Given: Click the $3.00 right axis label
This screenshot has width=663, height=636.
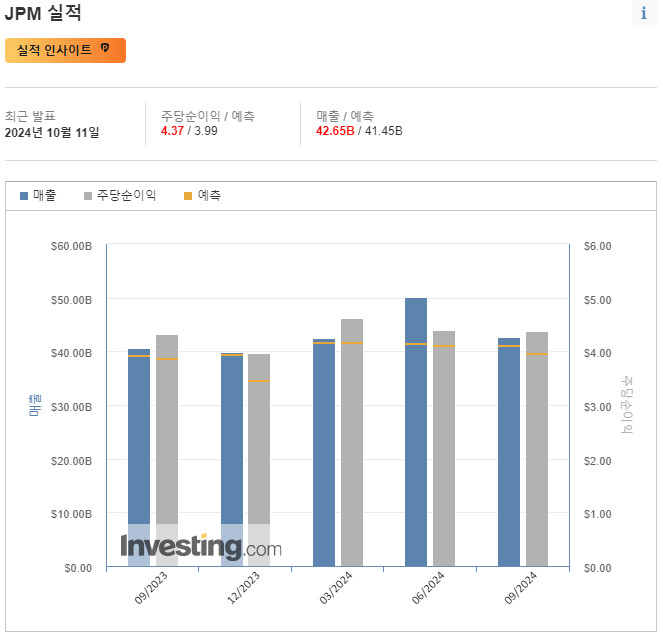Looking at the screenshot, I should pos(597,407).
